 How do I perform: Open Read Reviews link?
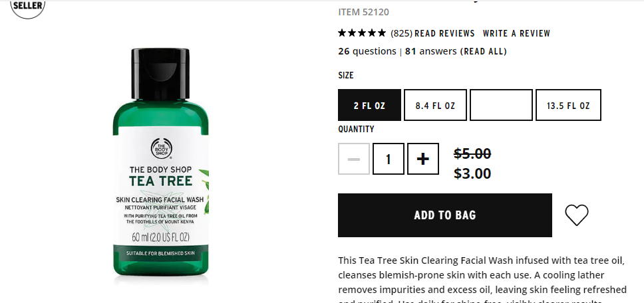pos(444,33)
